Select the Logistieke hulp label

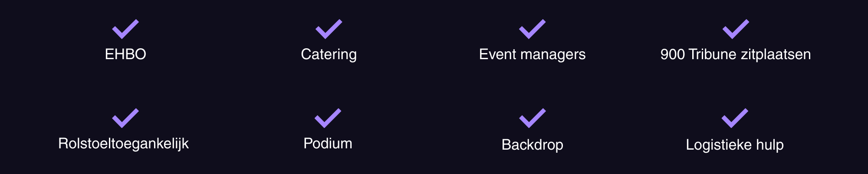[x=734, y=145]
